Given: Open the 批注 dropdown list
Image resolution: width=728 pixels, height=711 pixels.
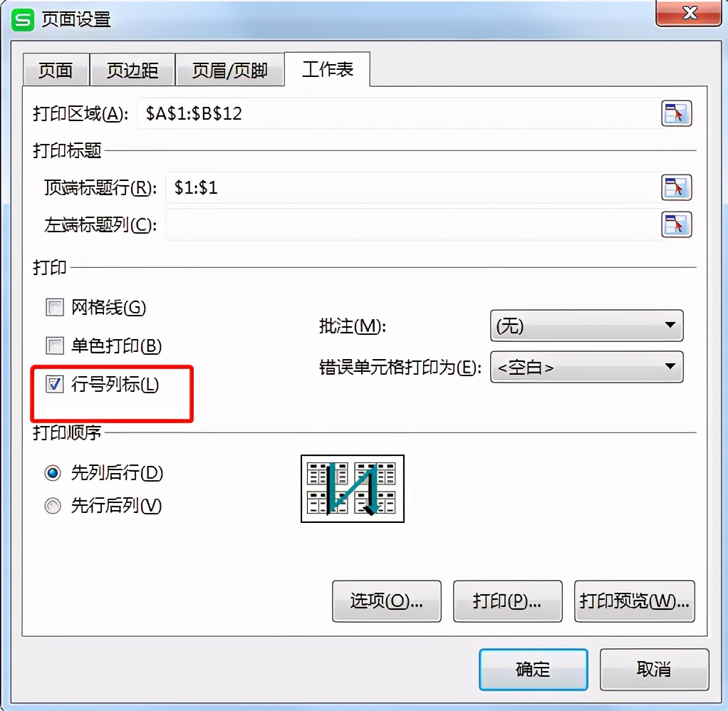Looking at the screenshot, I should (586, 326).
